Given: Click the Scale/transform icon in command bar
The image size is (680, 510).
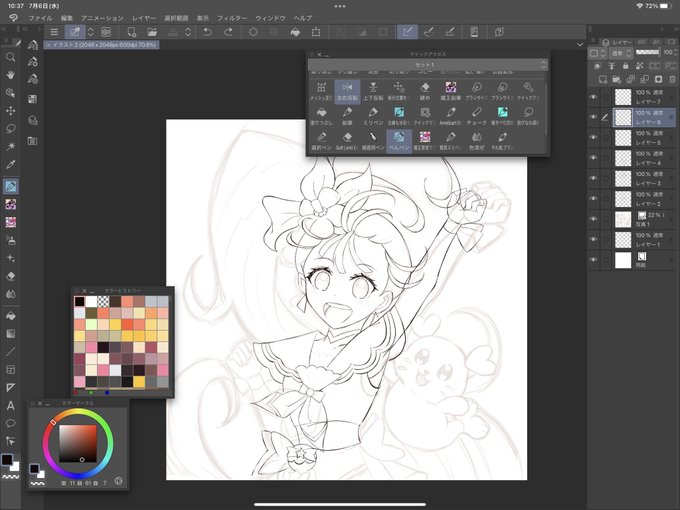Looking at the screenshot, I should [x=316, y=32].
